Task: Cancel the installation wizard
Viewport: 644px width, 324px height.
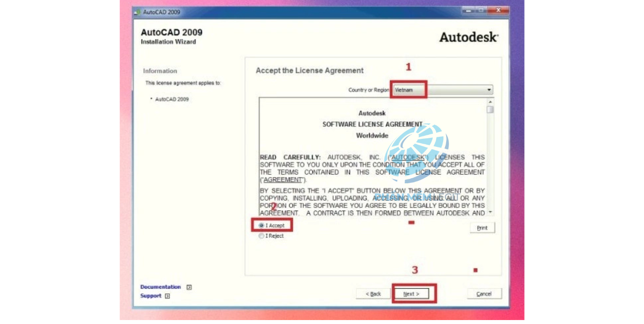Action: [484, 294]
